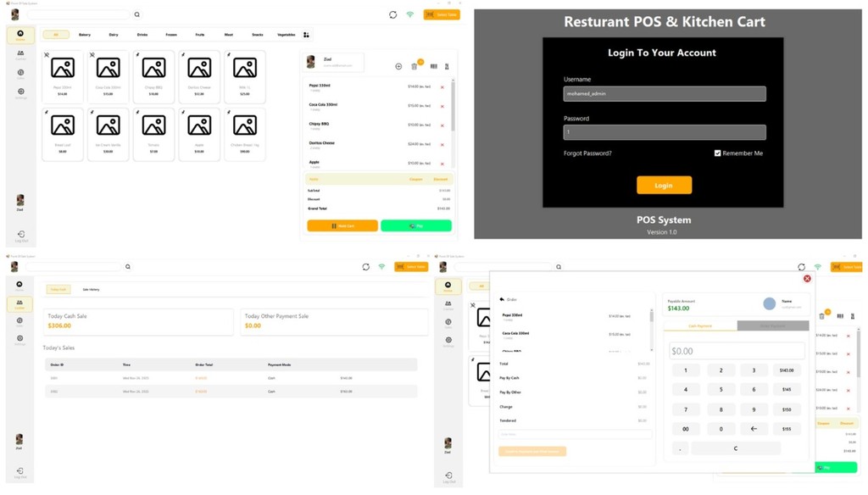868x495 pixels.
Task: Select the grey Other Payment tab in the payment dialog
Action: (x=773, y=326)
